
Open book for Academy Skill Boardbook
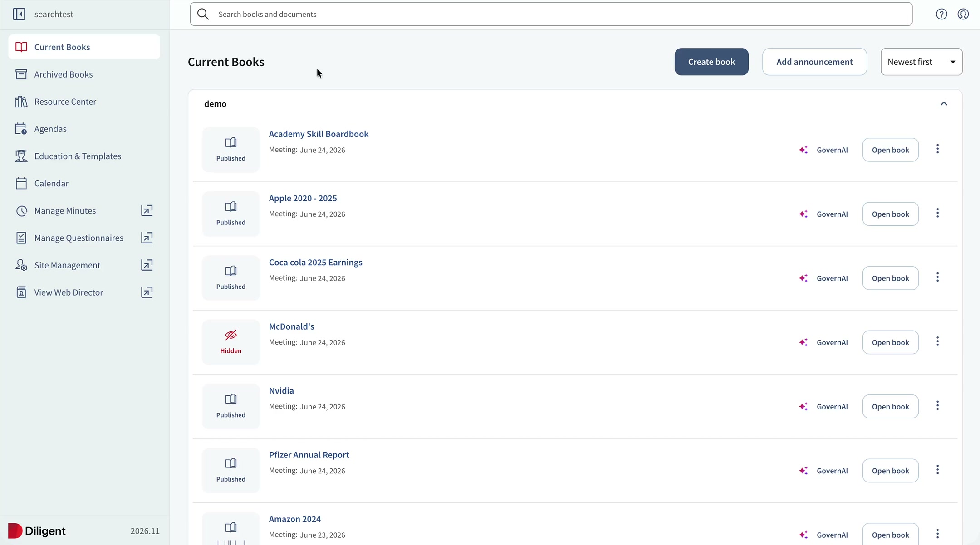pos(890,150)
